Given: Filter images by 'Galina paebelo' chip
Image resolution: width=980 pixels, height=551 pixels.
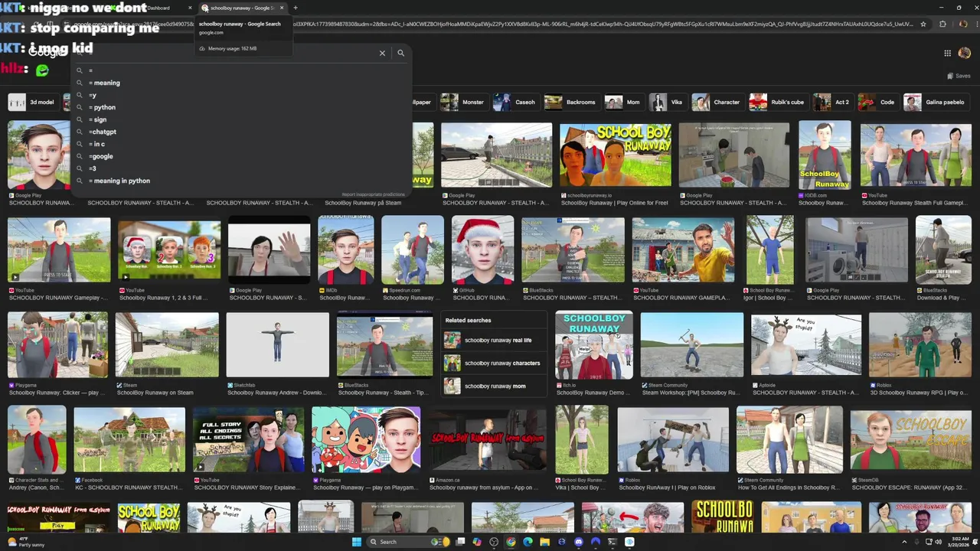Looking at the screenshot, I should pyautogui.click(x=936, y=102).
